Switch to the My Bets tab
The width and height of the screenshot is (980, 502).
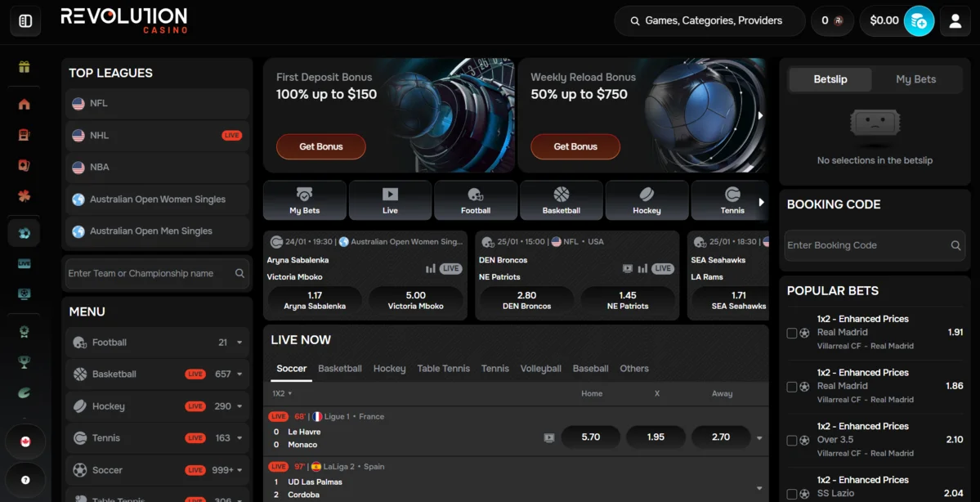915,79
